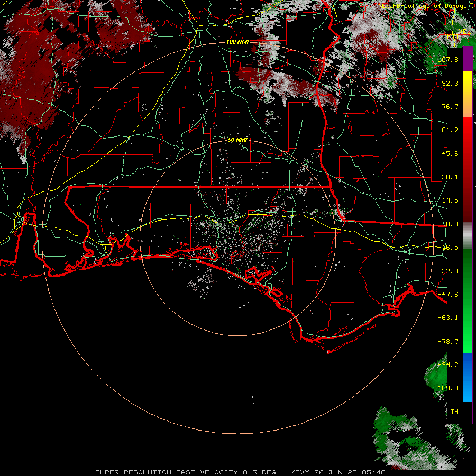
Task: Click the 107.8 velocity scale value
Action: coord(448,59)
